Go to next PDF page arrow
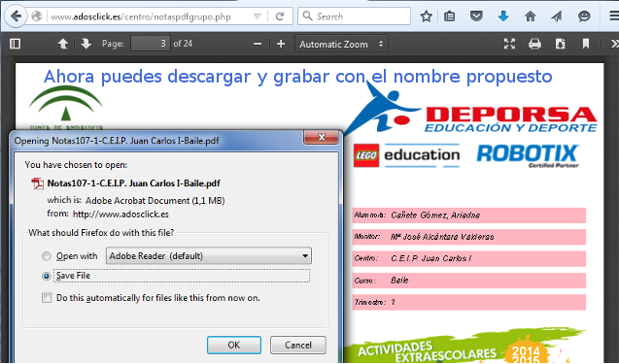Image resolution: width=619 pixels, height=364 pixels. point(86,44)
